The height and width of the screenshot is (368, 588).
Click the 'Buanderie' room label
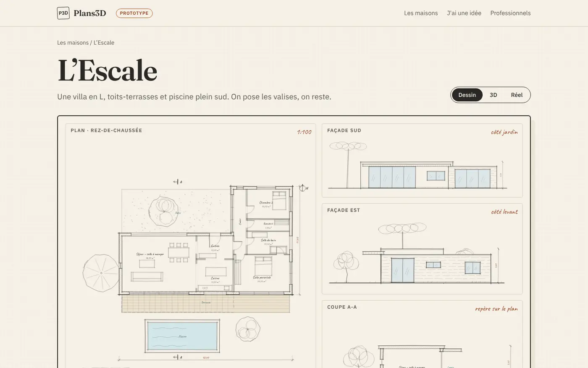point(268,224)
